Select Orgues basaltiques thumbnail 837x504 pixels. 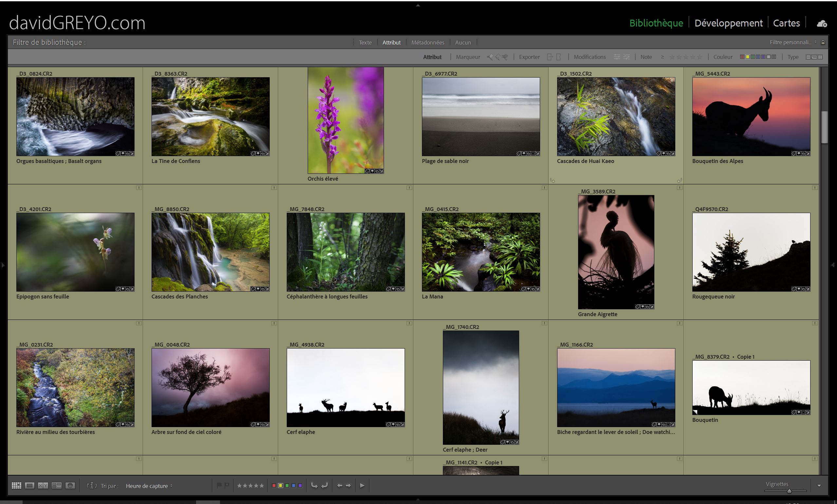point(75,117)
